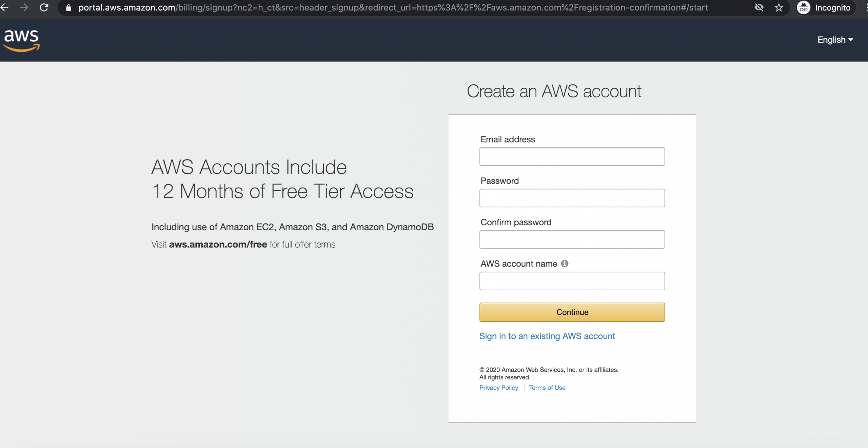Click the AWS logo in the header

point(21,40)
